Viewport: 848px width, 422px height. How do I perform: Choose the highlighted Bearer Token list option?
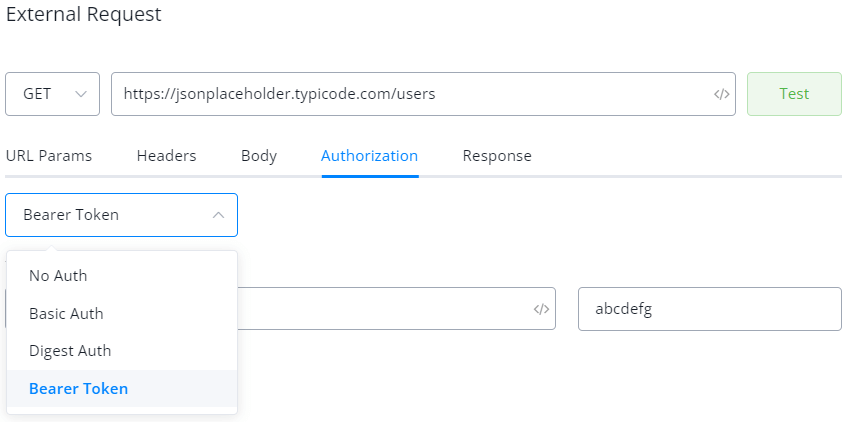[x=78, y=388]
